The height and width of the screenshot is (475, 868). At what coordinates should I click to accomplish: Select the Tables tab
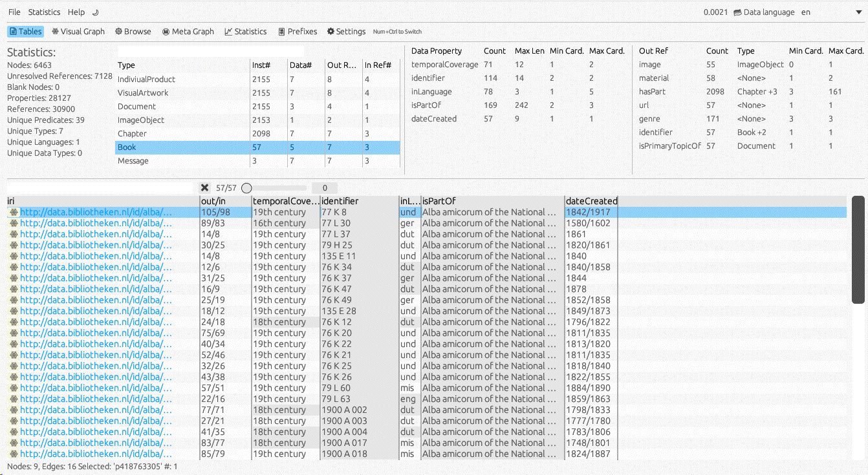pyautogui.click(x=25, y=32)
